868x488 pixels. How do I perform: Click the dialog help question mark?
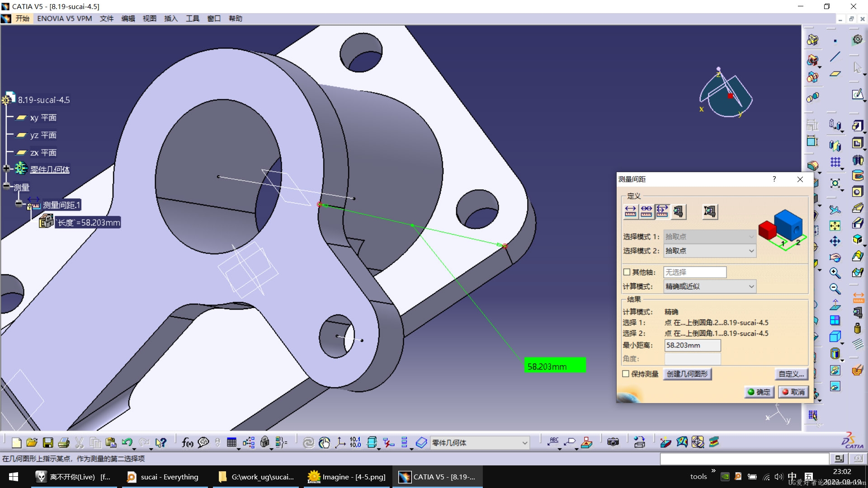(x=774, y=179)
